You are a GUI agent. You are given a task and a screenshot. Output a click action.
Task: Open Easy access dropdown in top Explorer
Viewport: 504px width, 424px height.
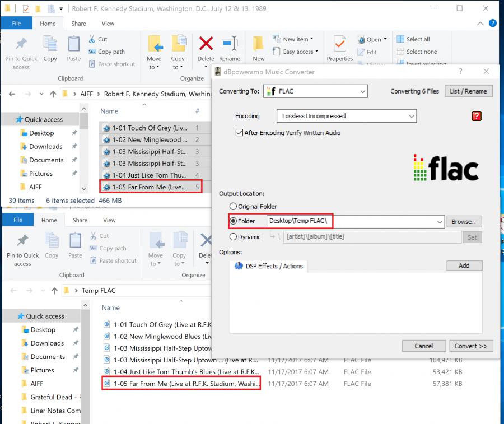[295, 52]
